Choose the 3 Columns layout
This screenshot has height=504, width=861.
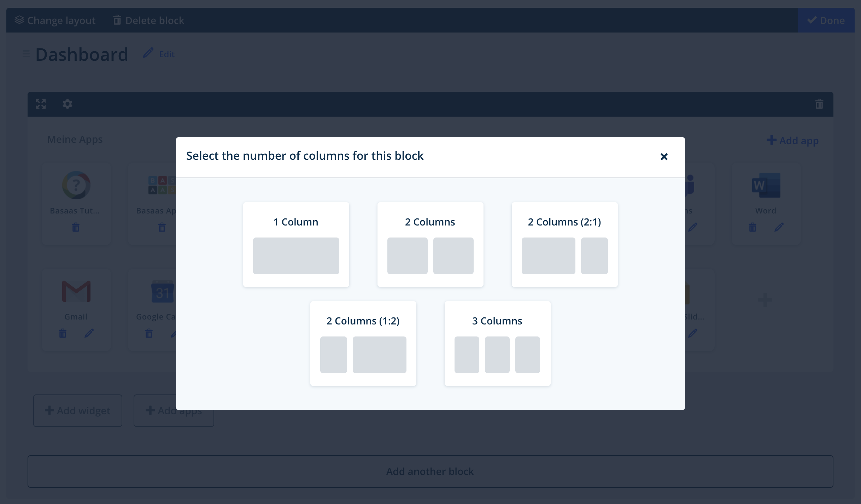pyautogui.click(x=498, y=344)
